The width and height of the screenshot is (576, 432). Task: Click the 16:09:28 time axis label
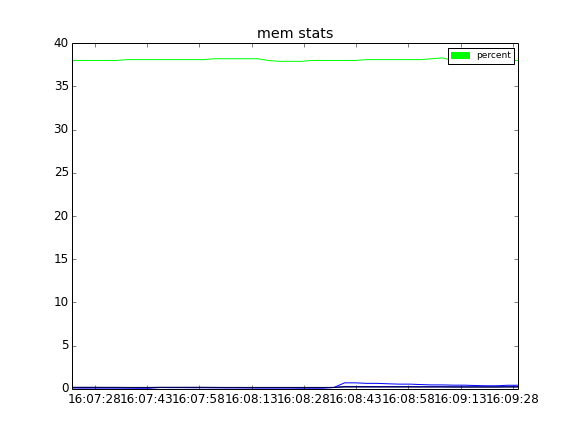pos(513,399)
